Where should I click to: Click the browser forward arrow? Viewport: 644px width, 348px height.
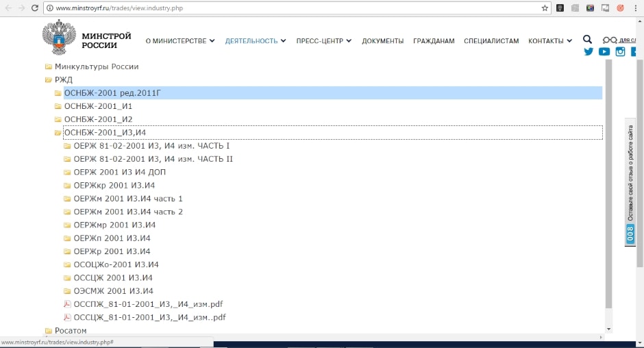click(x=21, y=8)
